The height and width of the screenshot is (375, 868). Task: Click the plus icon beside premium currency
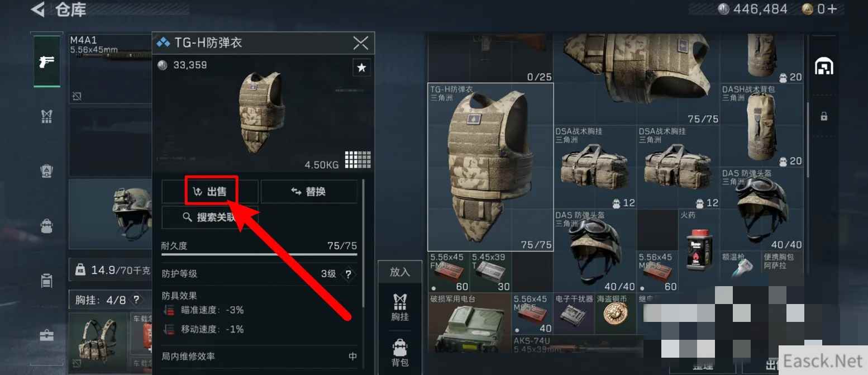click(832, 9)
